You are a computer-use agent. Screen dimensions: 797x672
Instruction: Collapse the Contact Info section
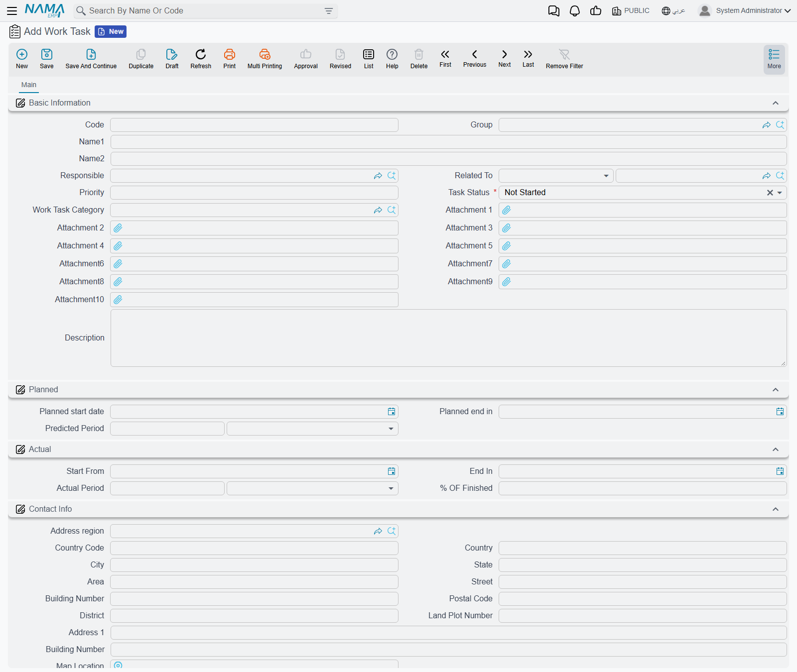(776, 509)
